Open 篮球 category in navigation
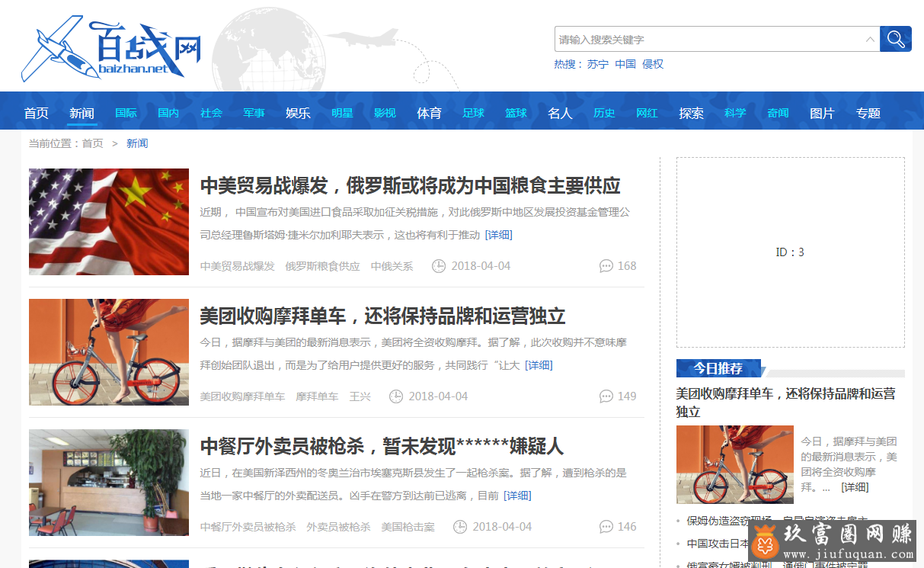Viewport: 924px width, 568px height. click(516, 113)
